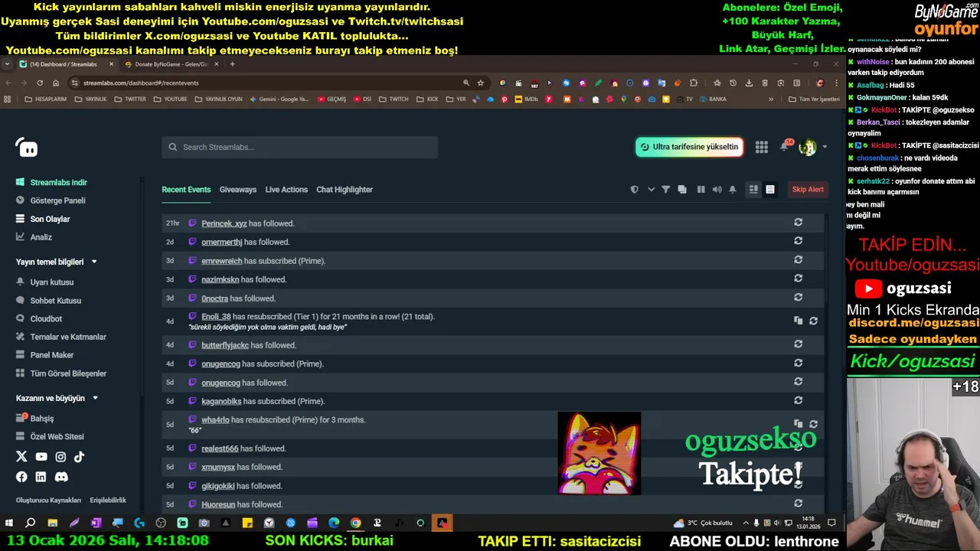The width and height of the screenshot is (980, 551).
Task: Open Uyarı kutusu in sidebar
Action: (52, 282)
